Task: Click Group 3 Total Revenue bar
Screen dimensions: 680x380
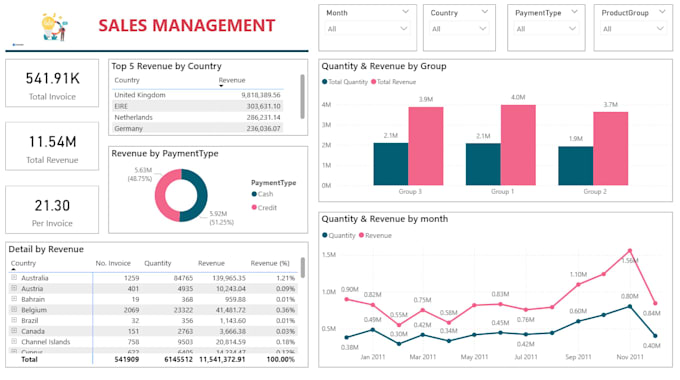Action: click(x=425, y=146)
